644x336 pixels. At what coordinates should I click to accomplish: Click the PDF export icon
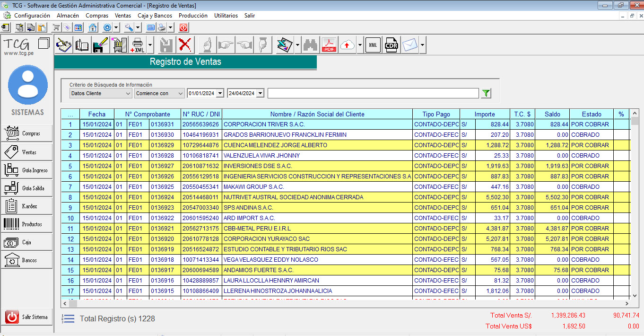[329, 45]
